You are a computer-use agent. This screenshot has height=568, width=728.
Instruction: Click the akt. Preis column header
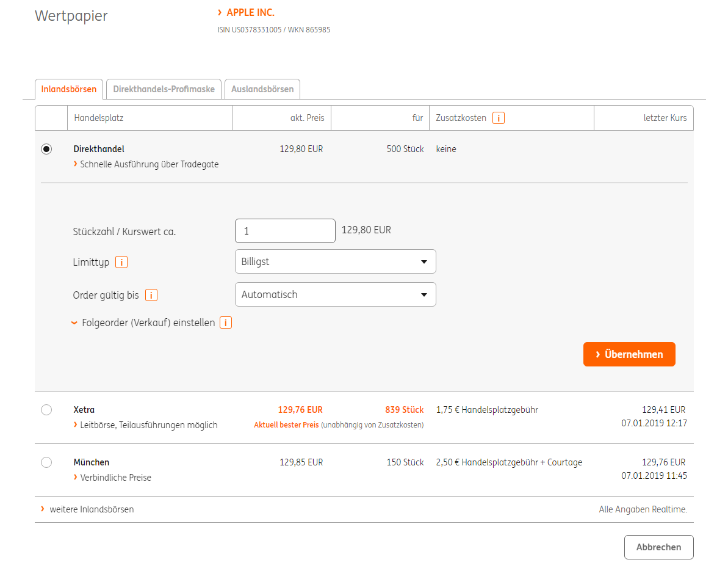point(281,118)
